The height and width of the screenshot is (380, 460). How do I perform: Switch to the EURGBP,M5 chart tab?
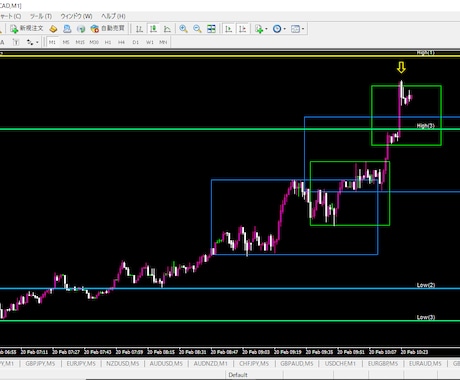pyautogui.click(x=383, y=364)
